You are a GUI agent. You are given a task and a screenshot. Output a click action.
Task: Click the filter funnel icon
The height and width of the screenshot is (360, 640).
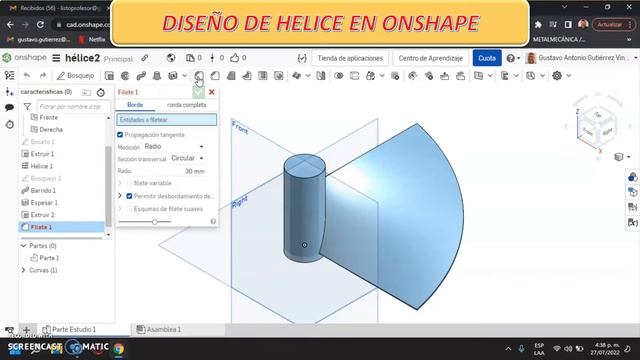[27, 107]
